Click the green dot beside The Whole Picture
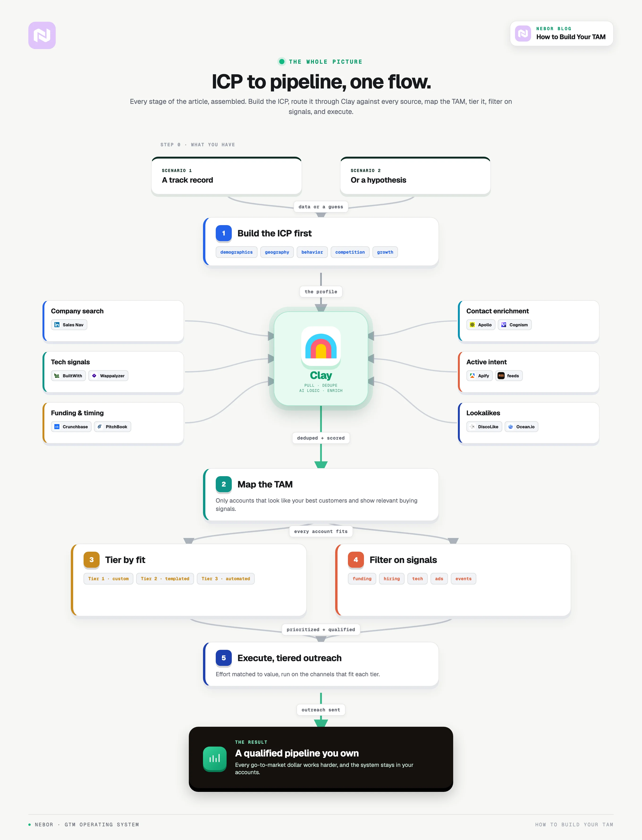642x840 pixels. click(282, 62)
